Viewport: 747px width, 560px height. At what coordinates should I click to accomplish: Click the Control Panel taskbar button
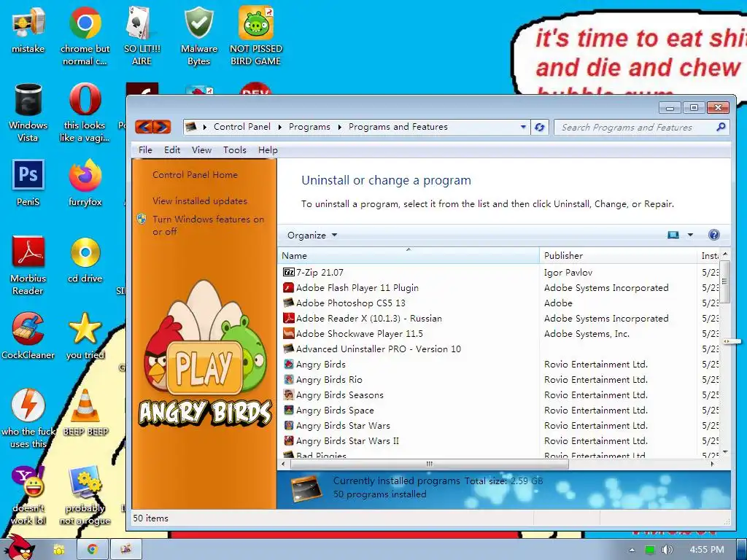(x=125, y=550)
